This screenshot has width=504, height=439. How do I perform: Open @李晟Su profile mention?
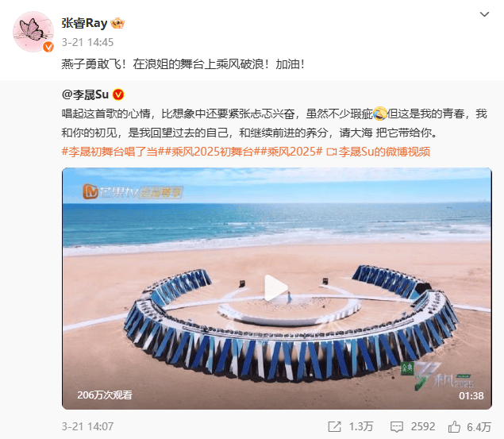coord(85,94)
